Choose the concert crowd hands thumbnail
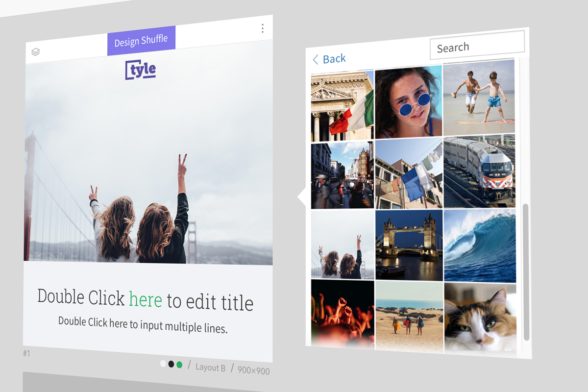This screenshot has width=588, height=392. pos(343,314)
